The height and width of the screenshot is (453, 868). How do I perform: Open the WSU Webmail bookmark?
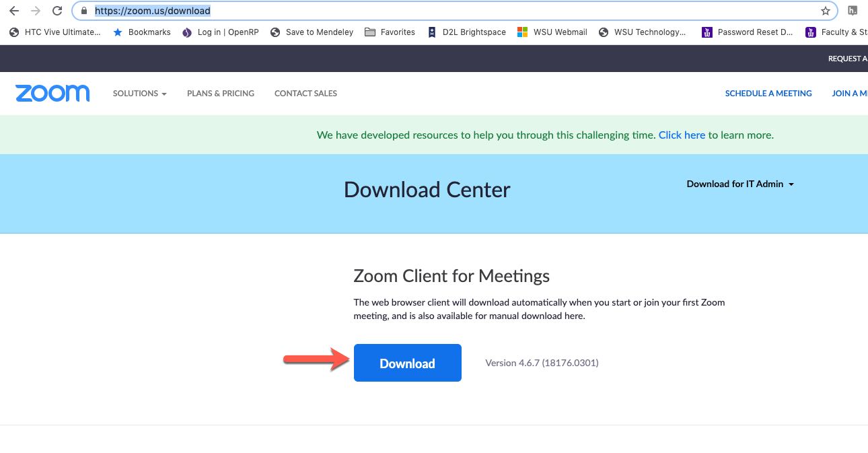[x=552, y=32]
